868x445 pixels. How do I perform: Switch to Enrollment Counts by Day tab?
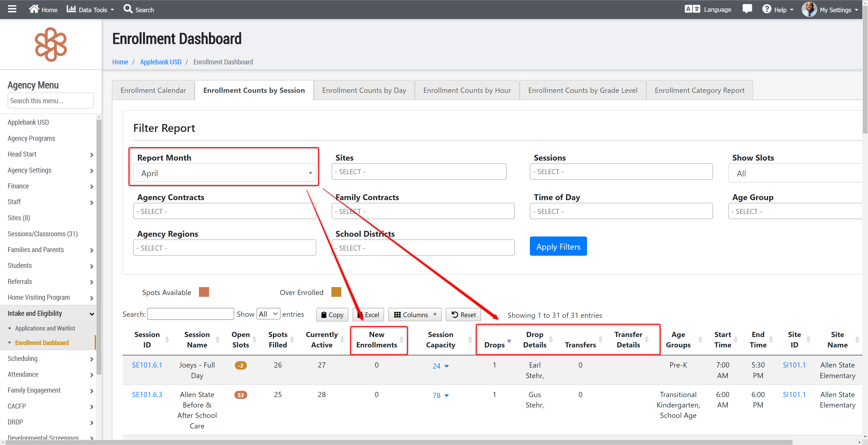(363, 90)
